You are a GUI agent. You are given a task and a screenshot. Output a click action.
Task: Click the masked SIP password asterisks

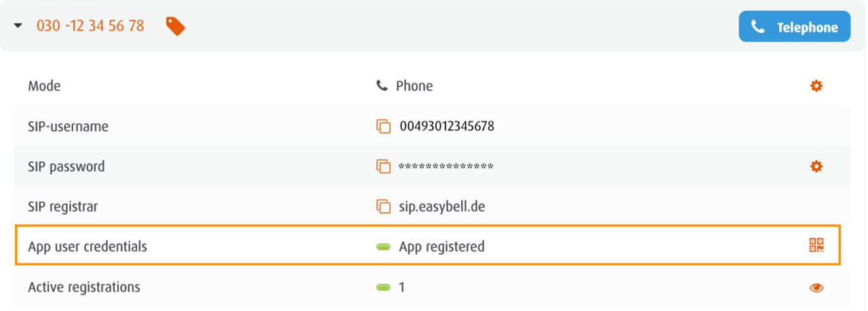tap(446, 167)
